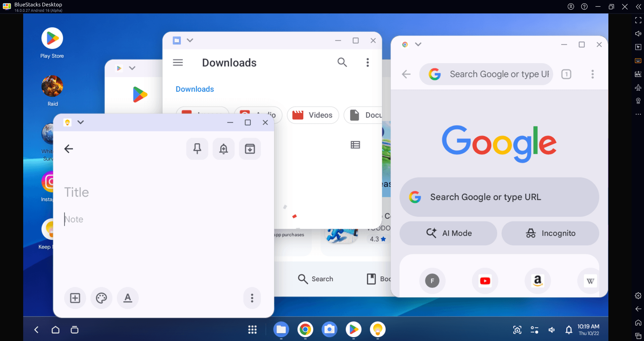The height and width of the screenshot is (341, 644).
Task: Take a screenshot from taskbar tray
Action: [517, 330]
